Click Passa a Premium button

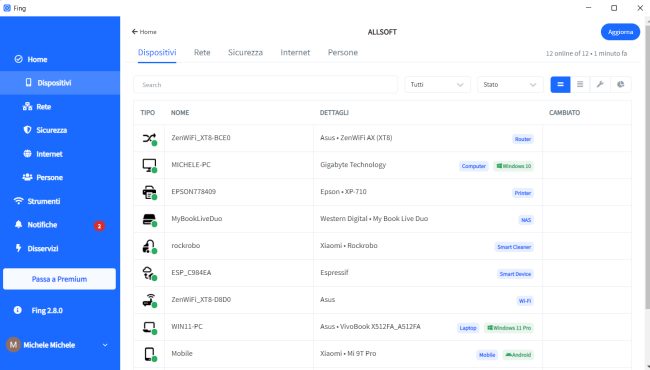[59, 279]
